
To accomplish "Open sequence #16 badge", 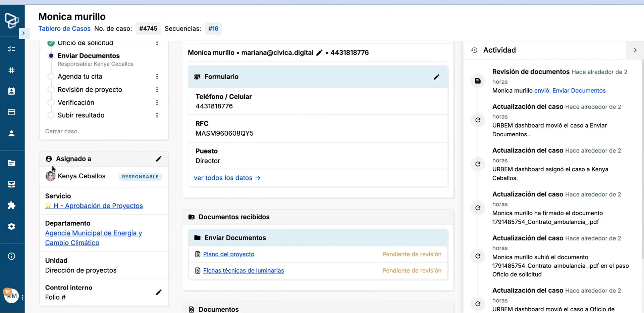I will point(213,29).
